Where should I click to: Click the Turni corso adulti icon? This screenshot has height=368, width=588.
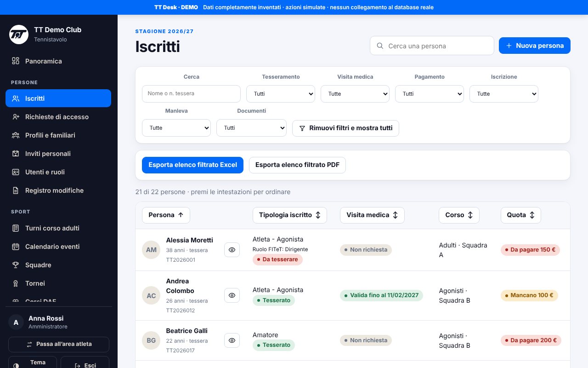(16, 228)
